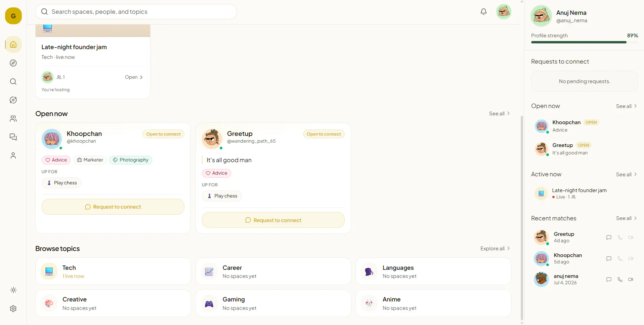Click video icon for anuj nema

pyautogui.click(x=631, y=280)
